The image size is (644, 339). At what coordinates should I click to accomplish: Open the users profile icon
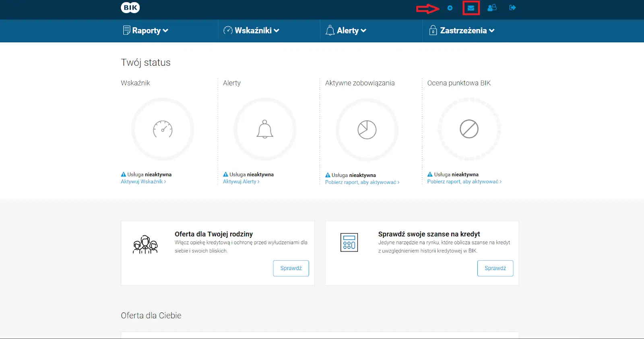click(492, 8)
